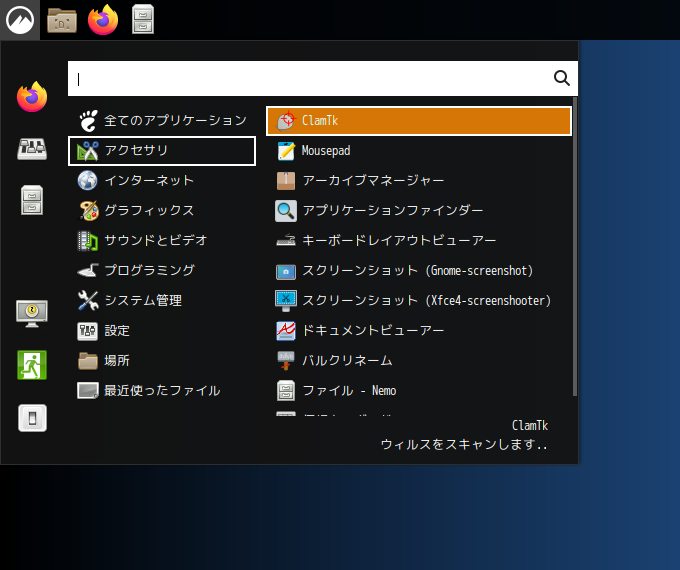Open the 場所 category

[162, 361]
